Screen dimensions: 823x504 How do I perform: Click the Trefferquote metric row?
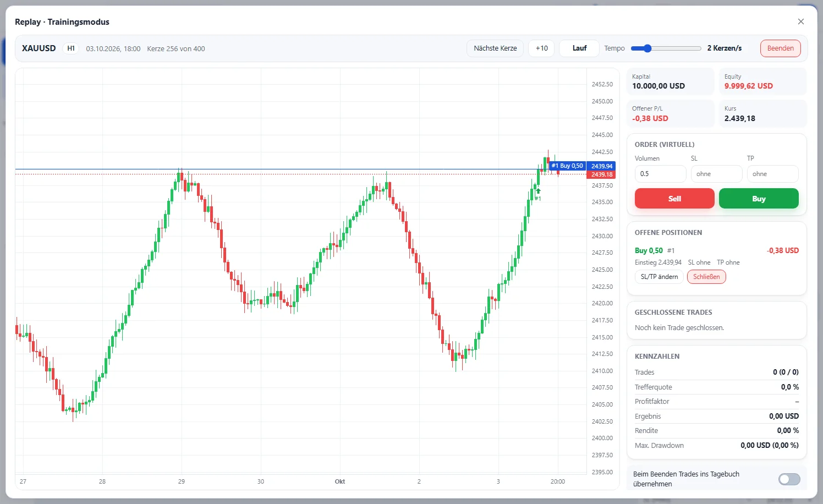(717, 387)
